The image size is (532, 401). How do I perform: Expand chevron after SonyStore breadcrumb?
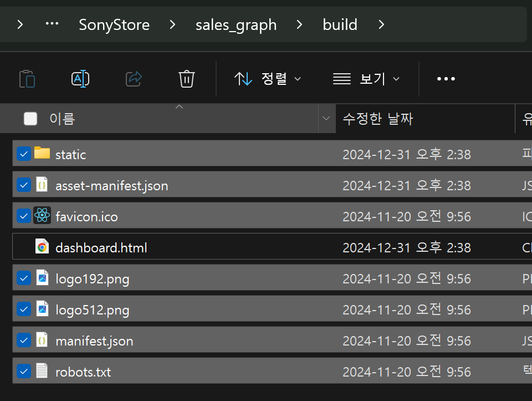tap(172, 24)
